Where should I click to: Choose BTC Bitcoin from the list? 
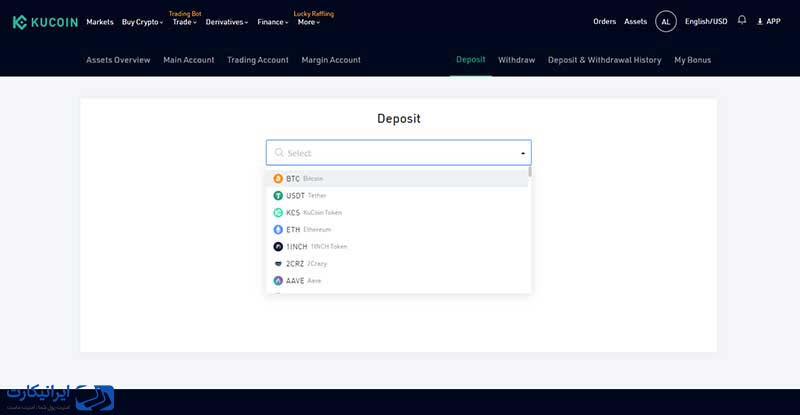pyautogui.click(x=397, y=178)
